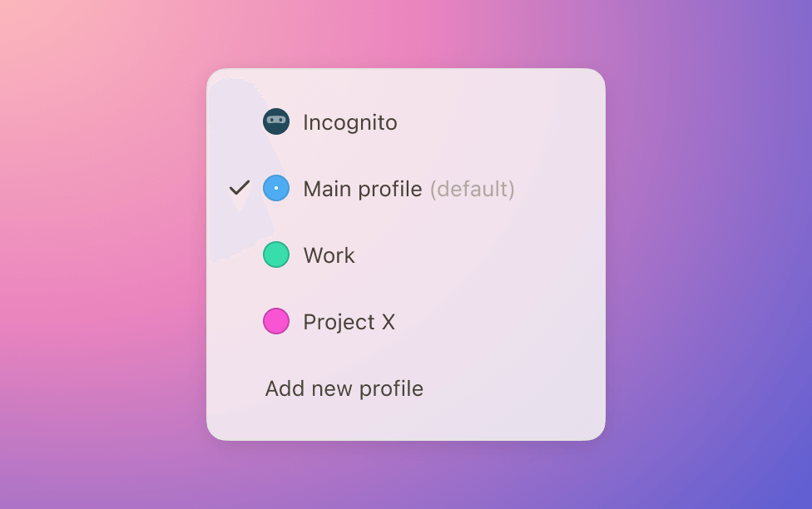The width and height of the screenshot is (812, 509).
Task: Click the pink circular color swatch for Project X
Action: 276,321
